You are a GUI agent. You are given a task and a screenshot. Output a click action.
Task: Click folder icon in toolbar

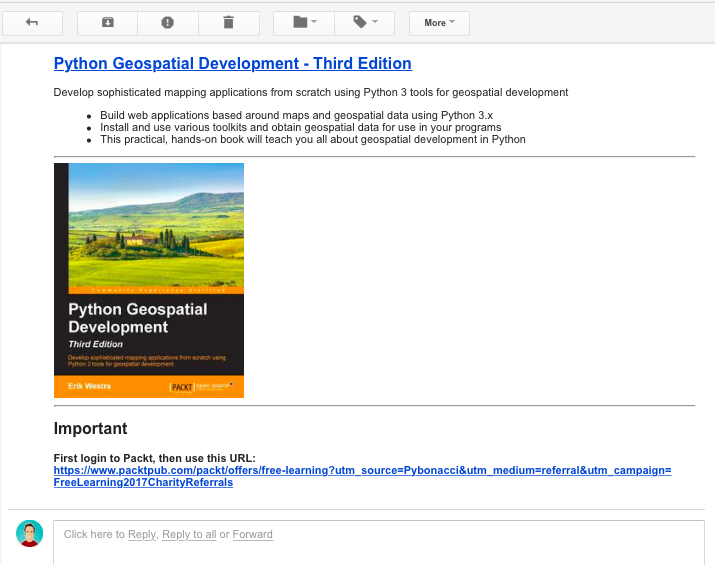(x=300, y=22)
